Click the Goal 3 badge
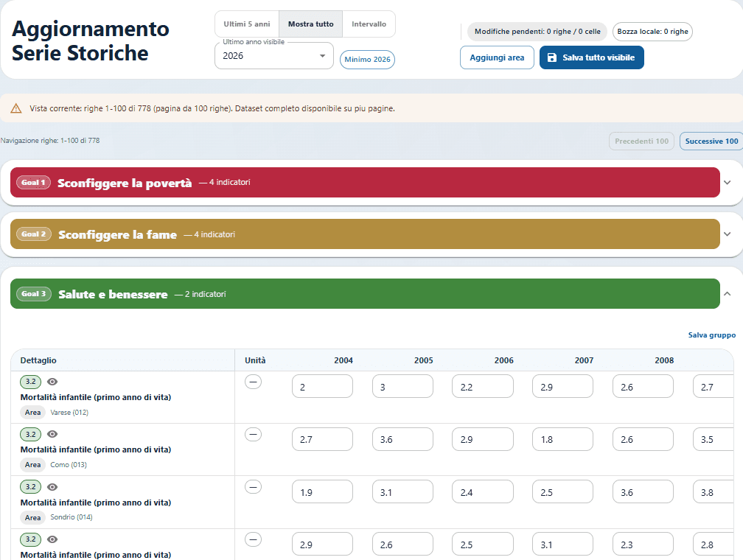Image resolution: width=743 pixels, height=560 pixels. coord(34,294)
